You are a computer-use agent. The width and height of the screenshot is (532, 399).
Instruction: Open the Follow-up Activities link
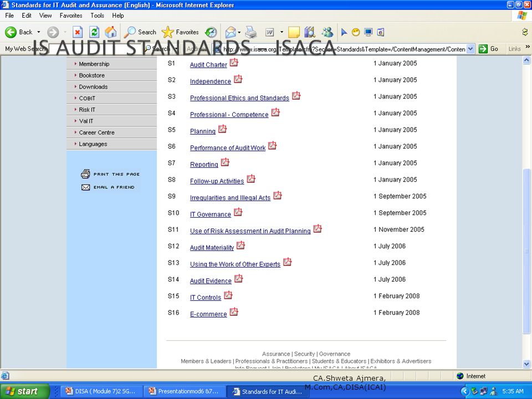[217, 181]
